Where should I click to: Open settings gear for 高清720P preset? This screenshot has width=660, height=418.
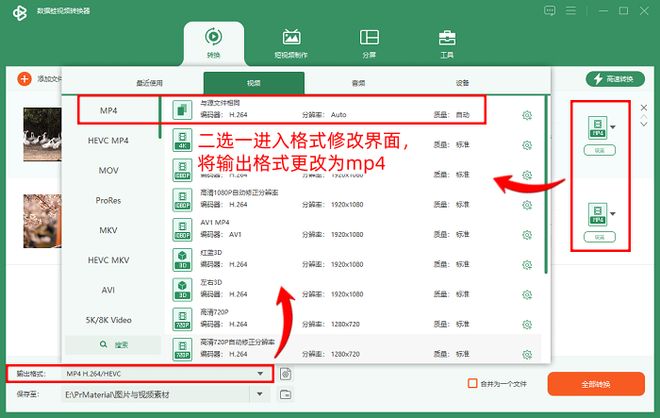(527, 323)
